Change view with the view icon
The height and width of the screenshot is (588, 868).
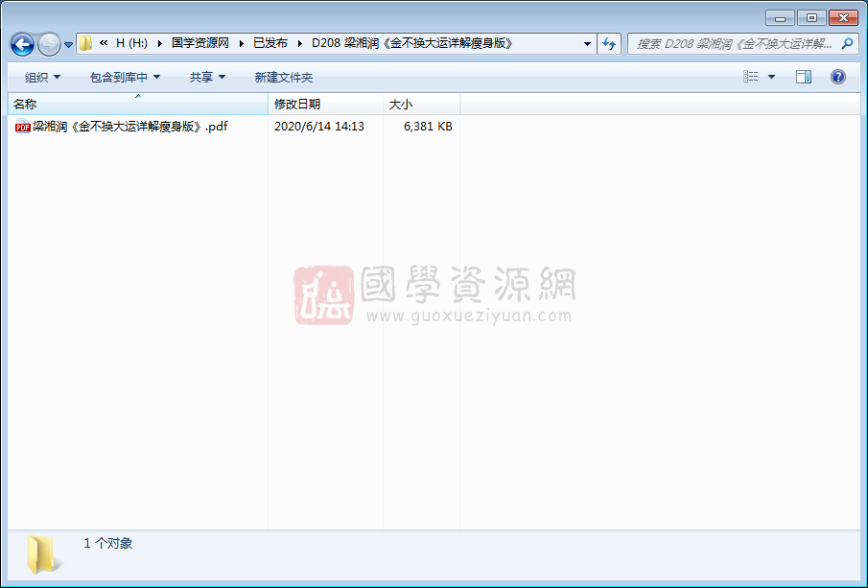point(751,77)
